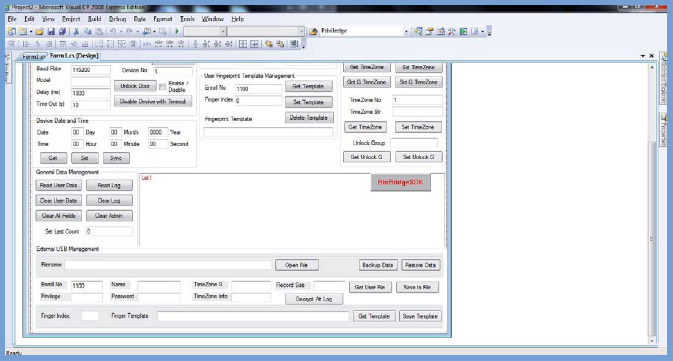This screenshot has width=673, height=361.
Task: Open the Window menu
Action: (212, 19)
